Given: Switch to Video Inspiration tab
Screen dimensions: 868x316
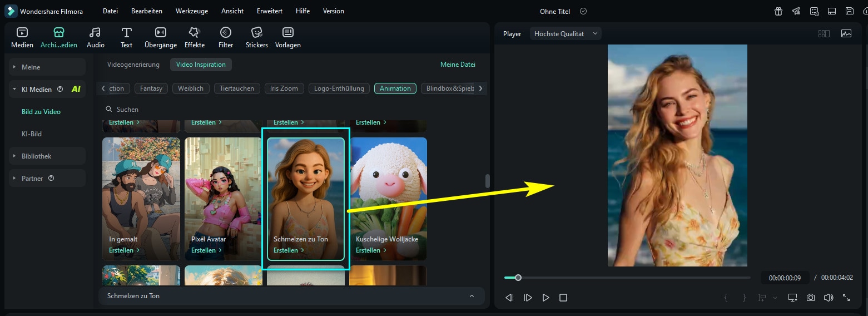Looking at the screenshot, I should tap(201, 65).
